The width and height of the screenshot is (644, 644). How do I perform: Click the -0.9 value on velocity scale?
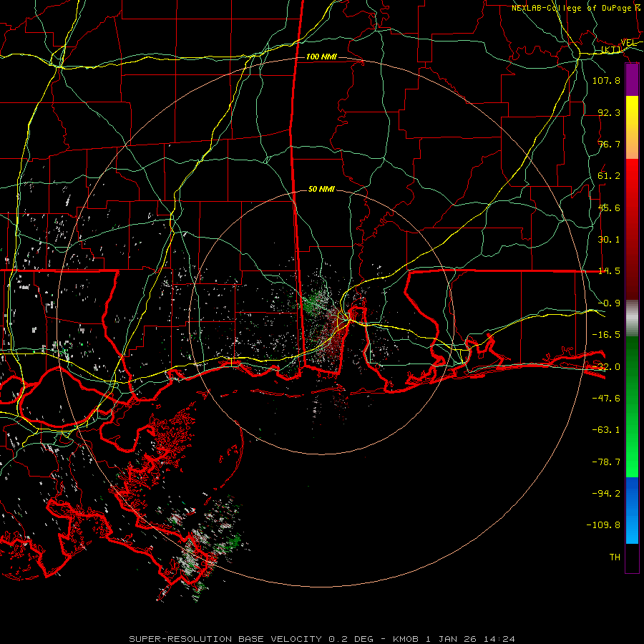pos(609,303)
